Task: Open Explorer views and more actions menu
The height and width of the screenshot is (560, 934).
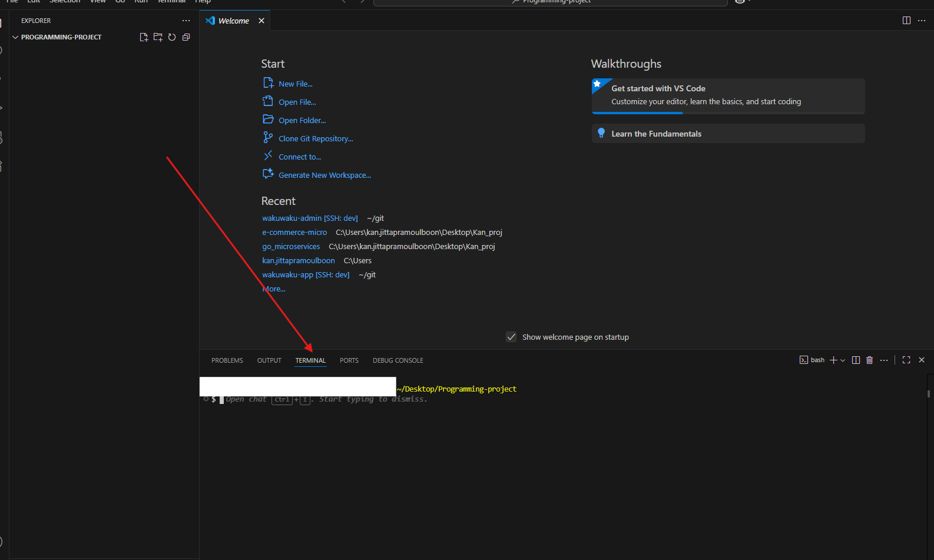Action: (x=186, y=21)
